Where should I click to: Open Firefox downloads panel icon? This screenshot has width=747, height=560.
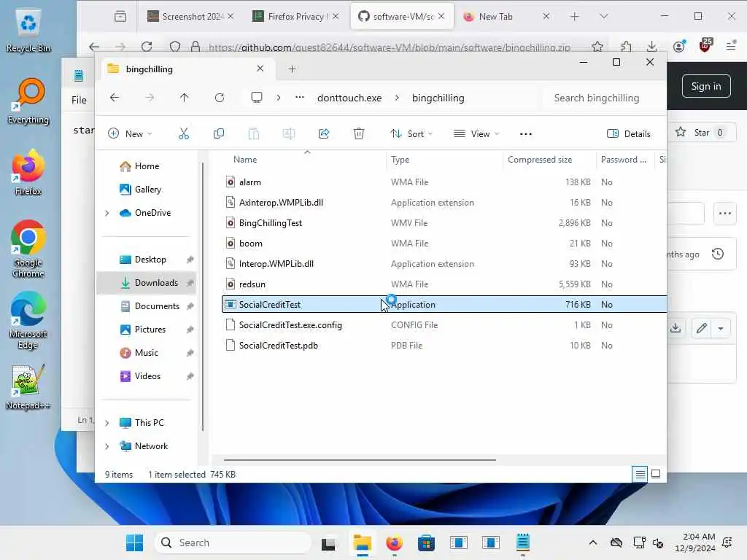point(651,46)
